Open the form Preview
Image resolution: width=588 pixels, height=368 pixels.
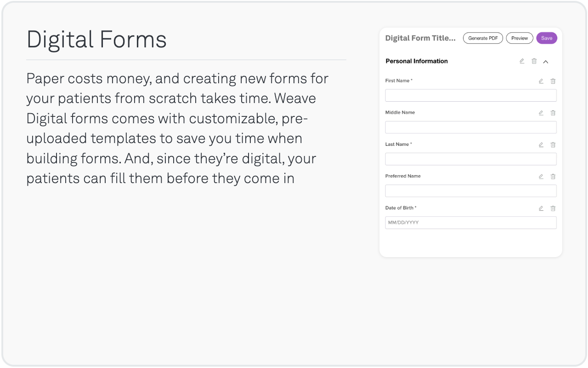(520, 38)
